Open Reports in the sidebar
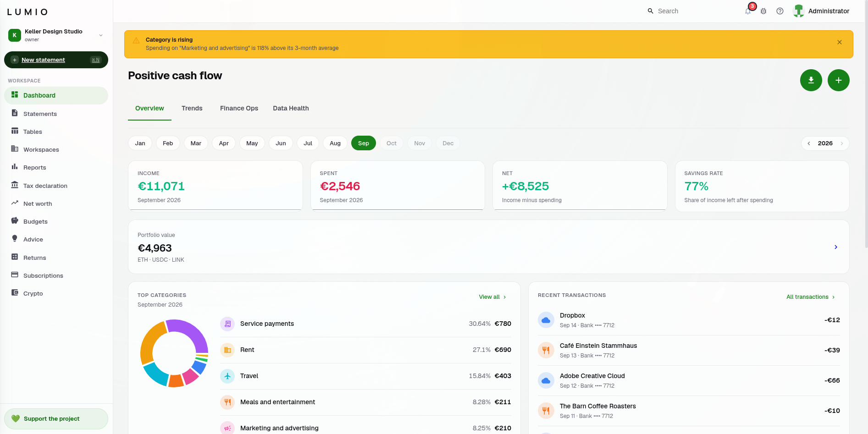Viewport: 868px width, 434px height. coord(56,167)
